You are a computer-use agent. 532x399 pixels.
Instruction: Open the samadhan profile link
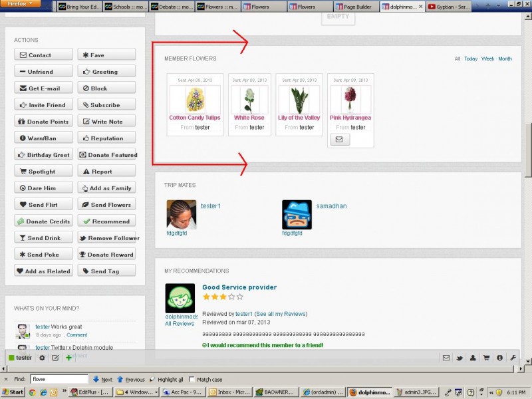click(331, 206)
